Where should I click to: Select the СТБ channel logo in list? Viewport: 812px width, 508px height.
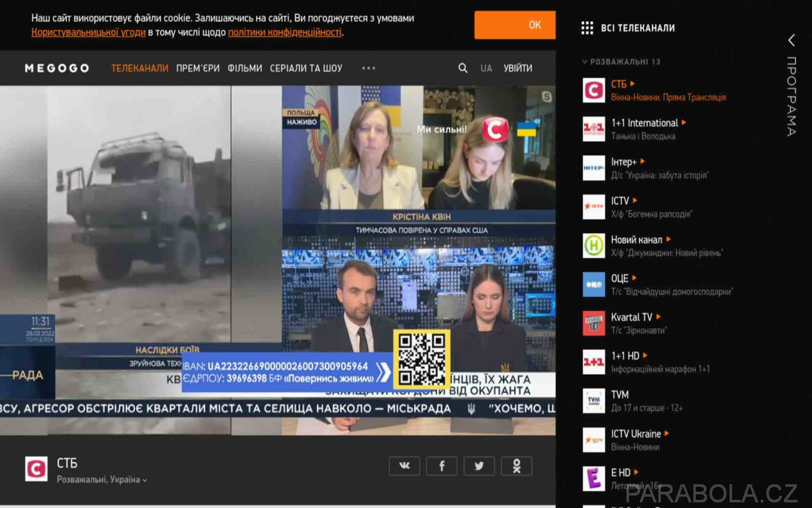[594, 90]
